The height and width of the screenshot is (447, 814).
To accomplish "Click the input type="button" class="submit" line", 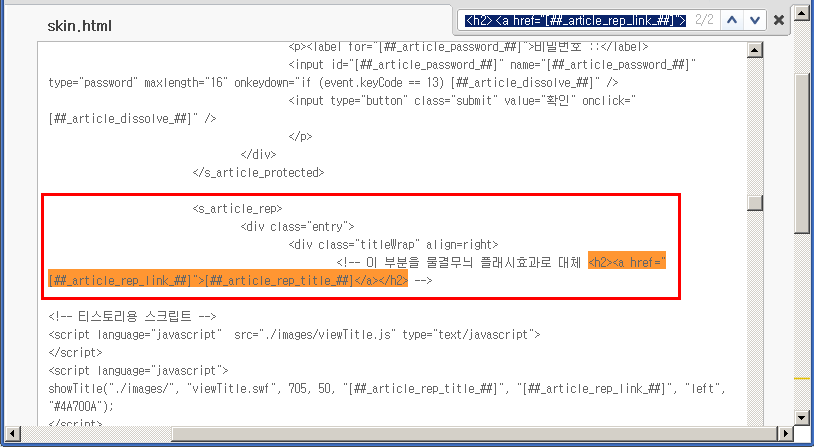I will (462, 101).
